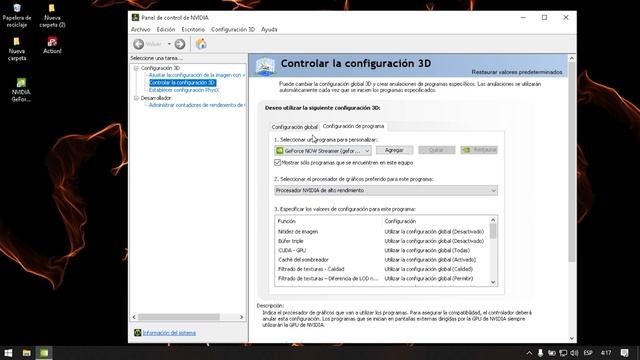Image resolution: width=640 pixels, height=360 pixels.
Task: Click the settings list scroll down arrow
Action: [493, 282]
